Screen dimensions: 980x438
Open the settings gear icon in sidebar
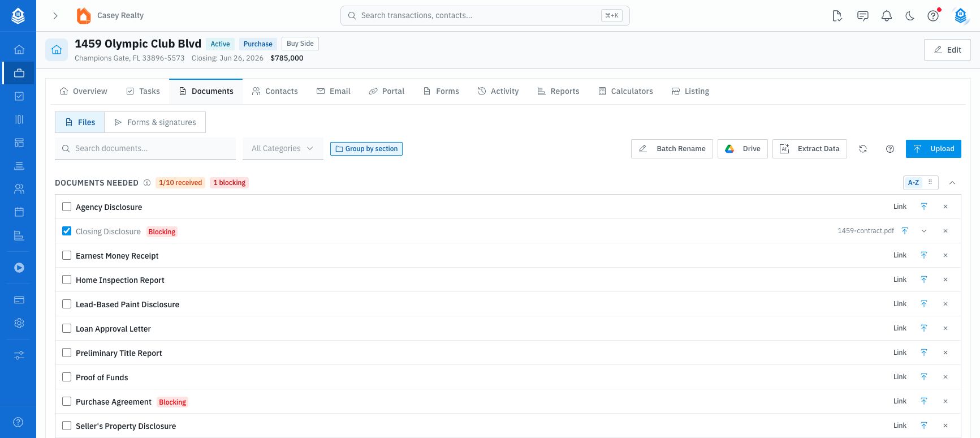(x=19, y=323)
